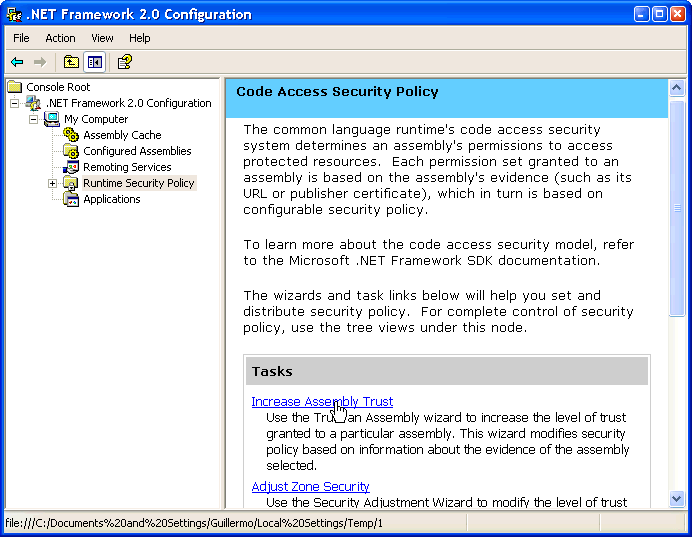692x537 pixels.
Task: Click the app icon in title bar
Action: [15, 14]
